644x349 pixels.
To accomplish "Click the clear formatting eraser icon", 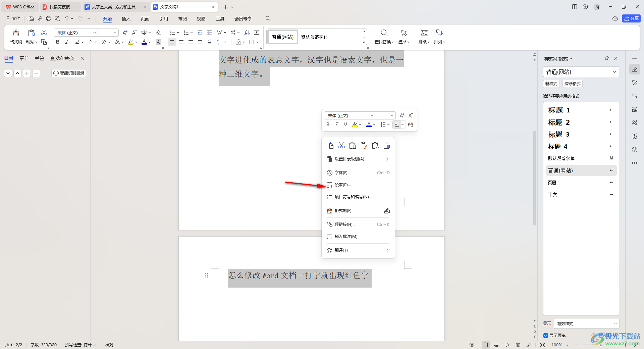I will click(158, 33).
